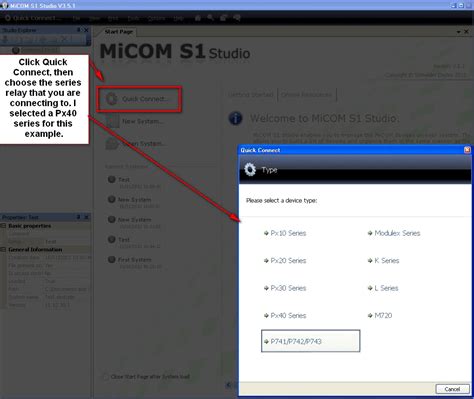Image resolution: width=474 pixels, height=399 pixels.
Task: Collapse the General Information section
Action: point(3,250)
